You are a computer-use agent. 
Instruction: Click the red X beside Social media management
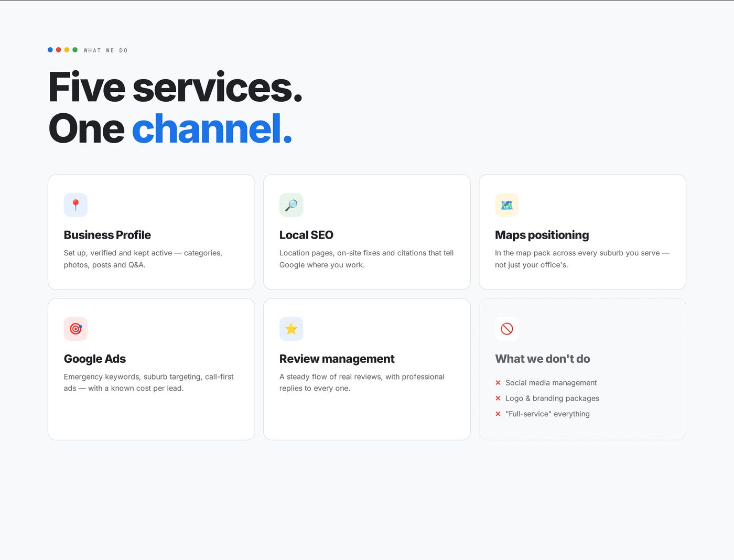click(x=498, y=383)
